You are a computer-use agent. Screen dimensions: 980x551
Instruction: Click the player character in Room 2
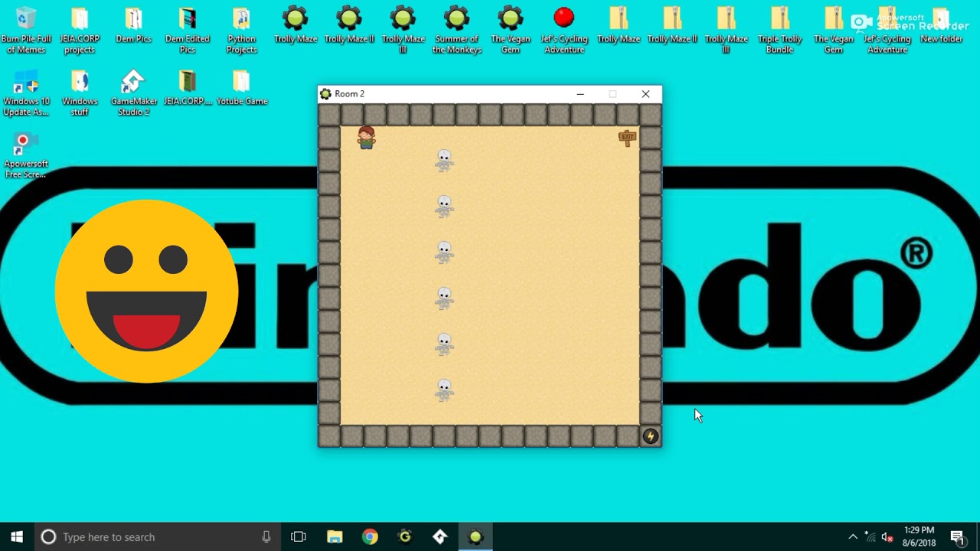(366, 138)
